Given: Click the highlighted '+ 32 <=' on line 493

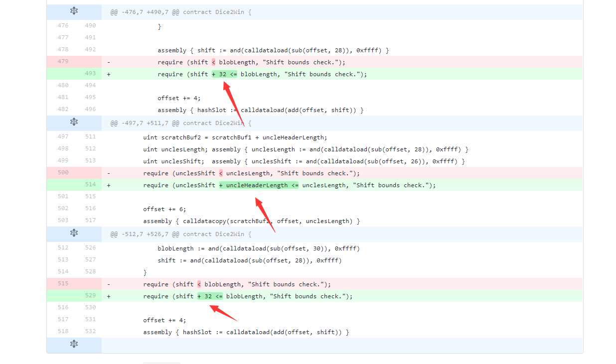Looking at the screenshot, I should coord(224,74).
